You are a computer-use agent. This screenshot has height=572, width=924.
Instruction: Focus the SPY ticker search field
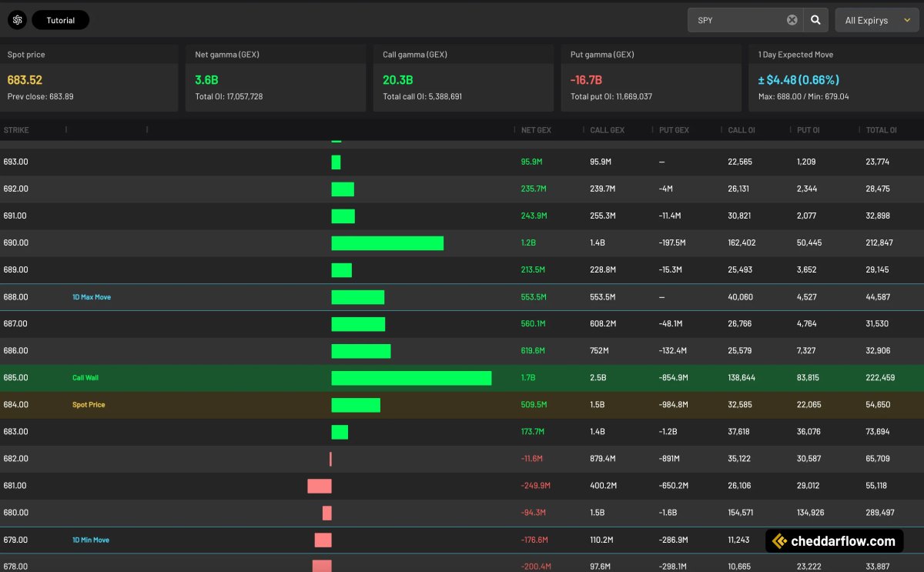click(x=731, y=19)
